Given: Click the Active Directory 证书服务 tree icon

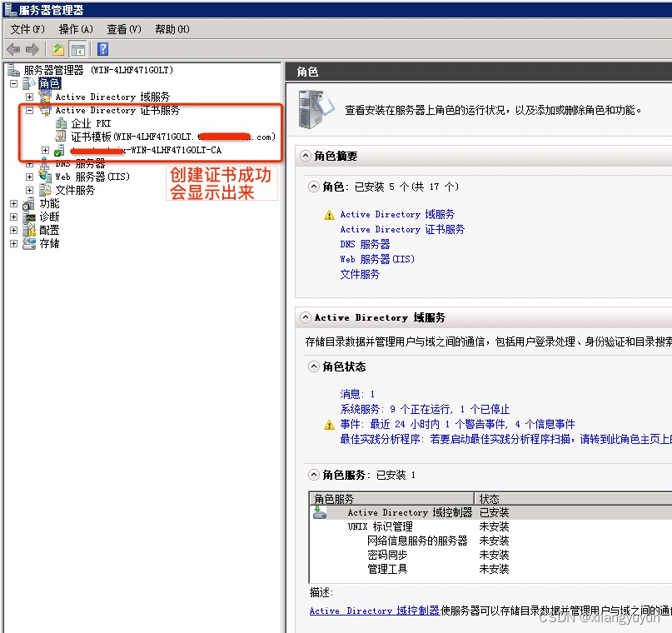Looking at the screenshot, I should point(45,110).
